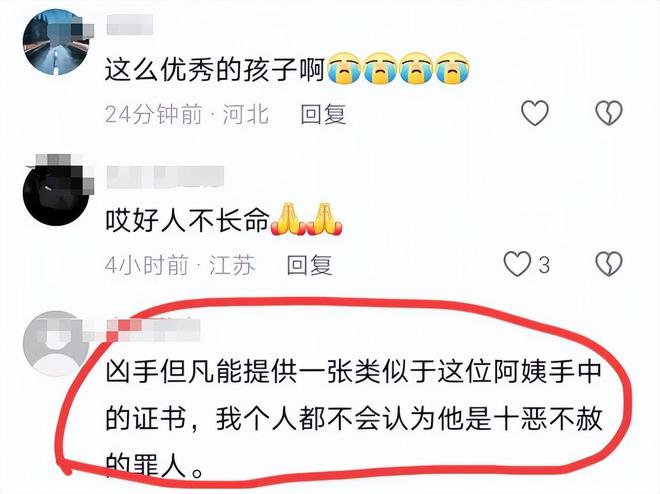This screenshot has width=660, height=494.
Task: Open the gray default avatar of the third commenter
Action: point(56,344)
